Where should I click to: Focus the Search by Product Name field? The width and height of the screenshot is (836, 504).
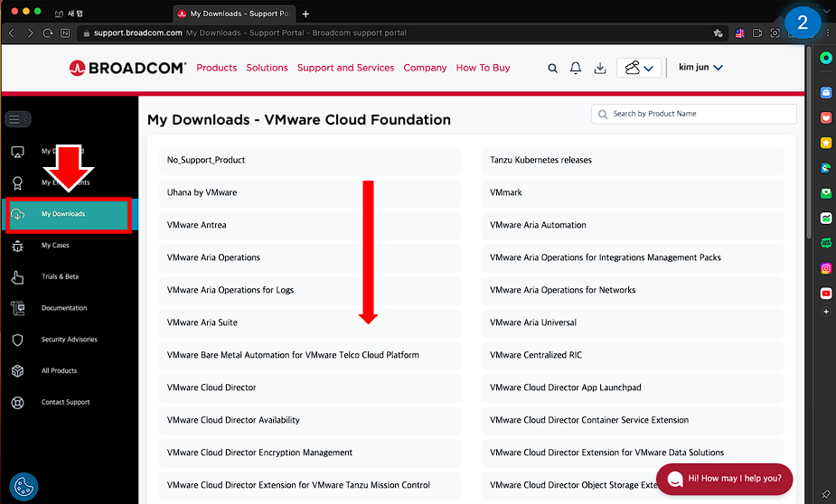(x=693, y=114)
